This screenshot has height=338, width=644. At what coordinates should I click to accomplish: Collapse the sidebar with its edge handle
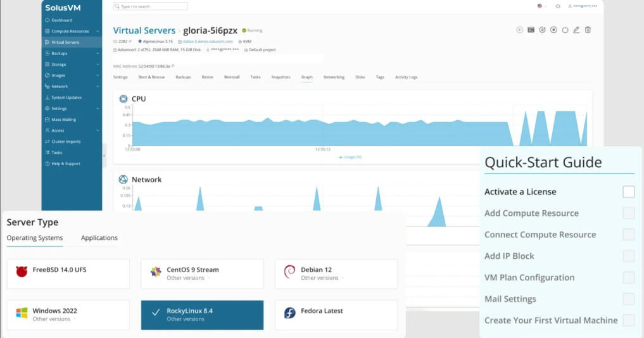point(104,155)
